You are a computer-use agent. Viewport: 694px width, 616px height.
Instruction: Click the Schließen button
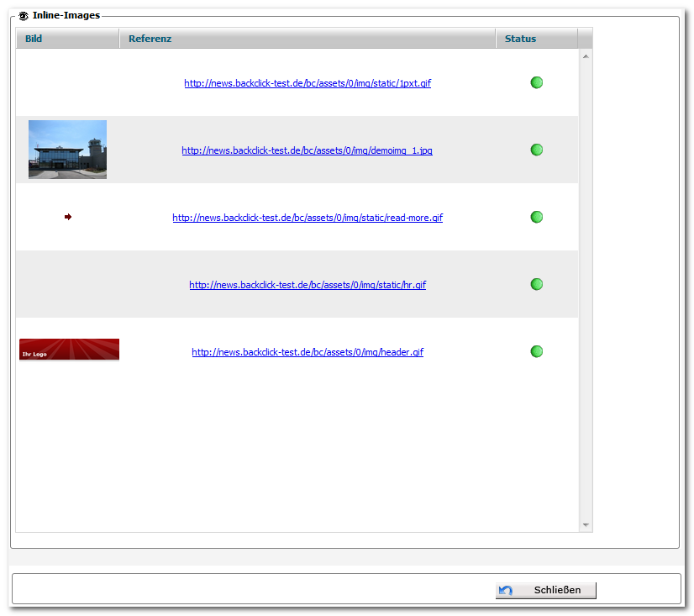click(x=546, y=590)
